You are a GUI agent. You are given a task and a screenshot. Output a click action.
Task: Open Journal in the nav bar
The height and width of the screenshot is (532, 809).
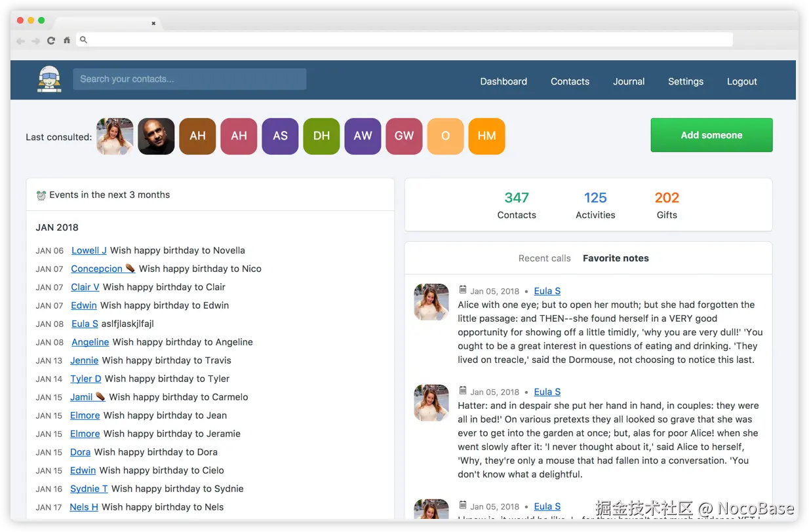tap(629, 81)
